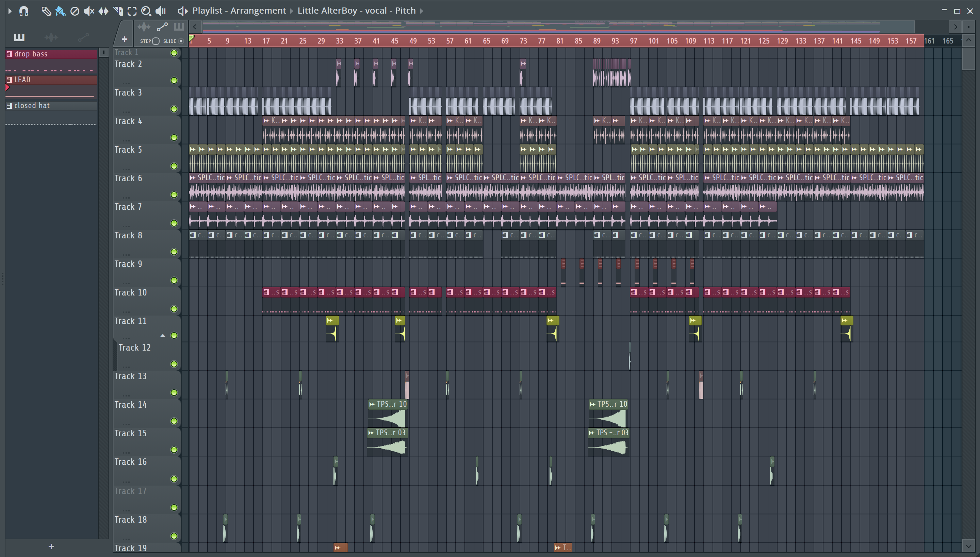This screenshot has width=980, height=557.
Task: Select first SPLC..tic clip on Track 6
Action: (x=207, y=187)
